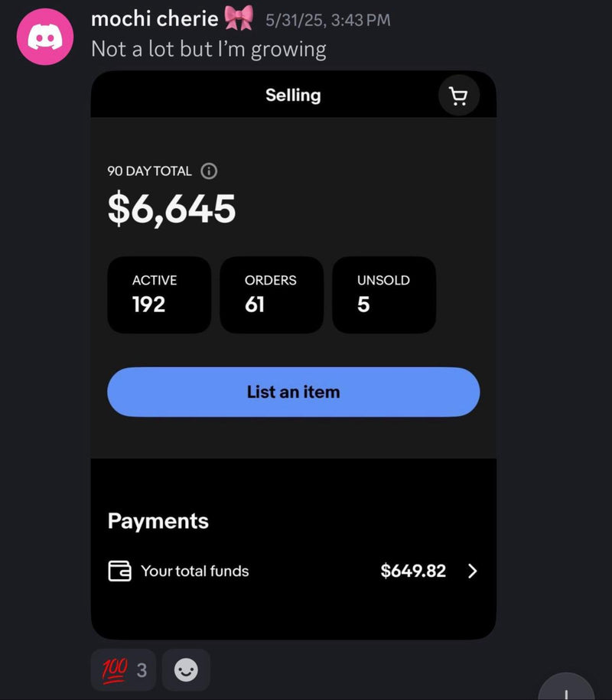Select the Your total funds row label
Viewport: 612px width, 700px height.
194,571
